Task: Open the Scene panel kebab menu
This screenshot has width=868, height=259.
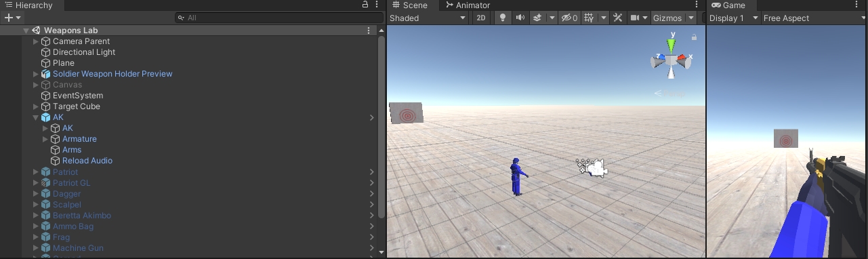Action: (697, 5)
